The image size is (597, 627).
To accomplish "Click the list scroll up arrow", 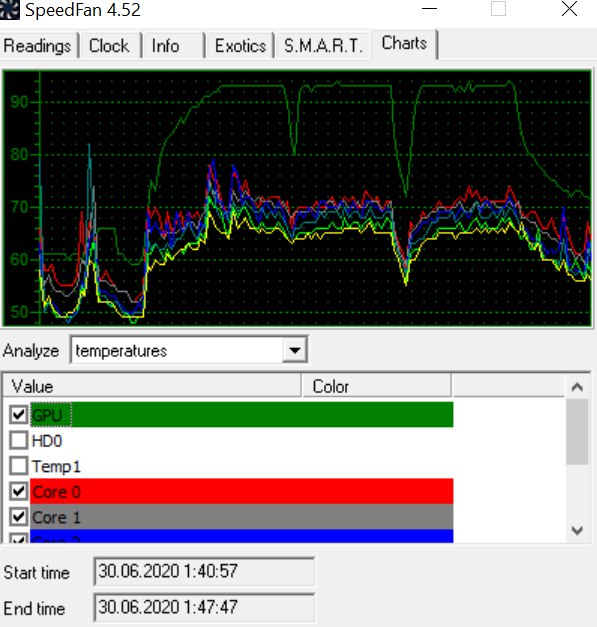I will click(x=577, y=387).
